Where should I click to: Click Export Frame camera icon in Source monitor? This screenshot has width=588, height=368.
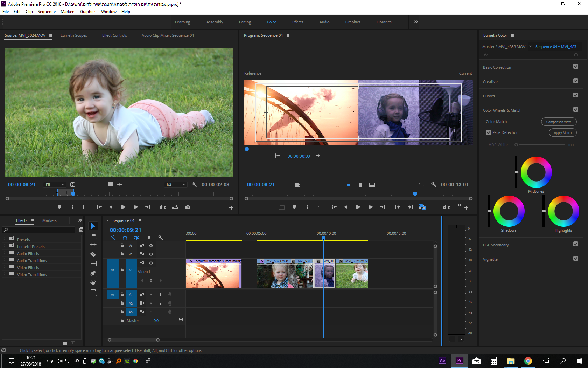(x=188, y=207)
